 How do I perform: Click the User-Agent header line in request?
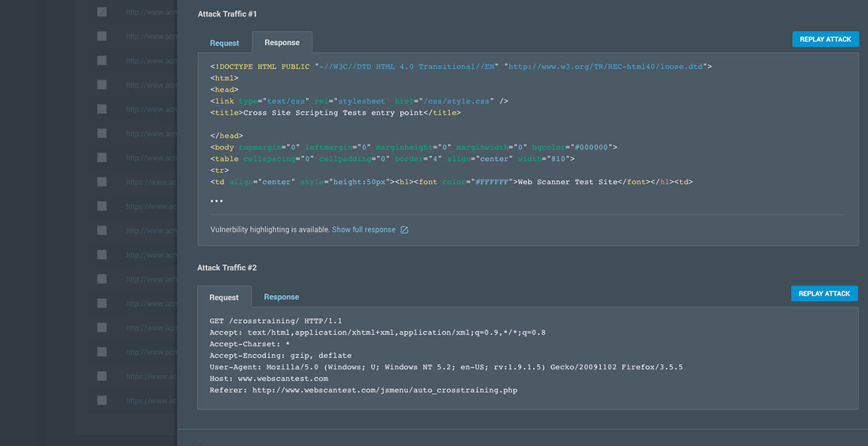pyautogui.click(x=446, y=367)
